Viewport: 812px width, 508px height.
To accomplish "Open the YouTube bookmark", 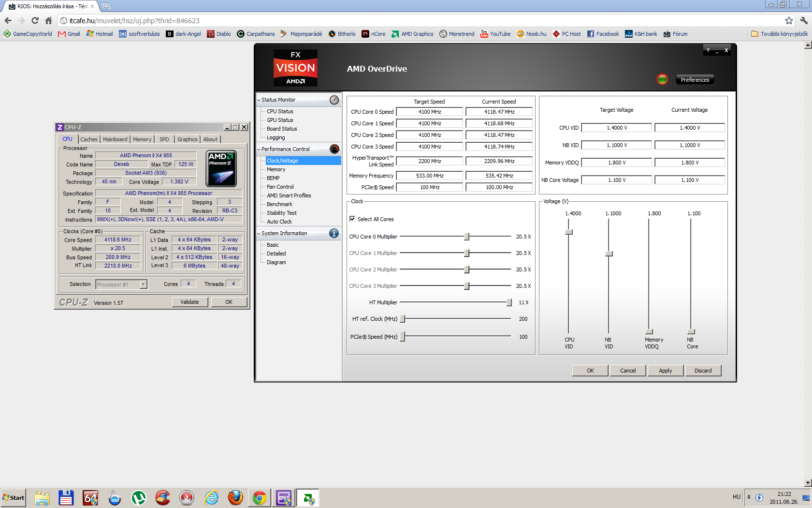I will tap(495, 34).
